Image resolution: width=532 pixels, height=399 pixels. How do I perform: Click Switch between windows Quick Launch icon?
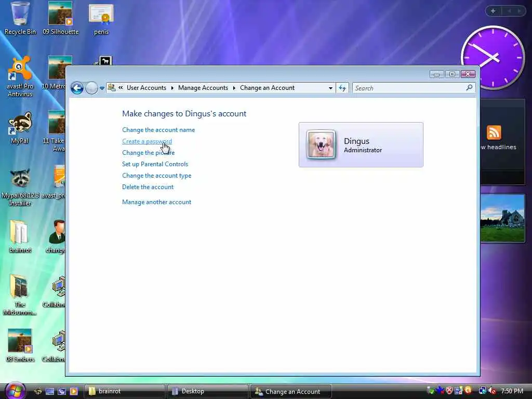[x=62, y=391]
